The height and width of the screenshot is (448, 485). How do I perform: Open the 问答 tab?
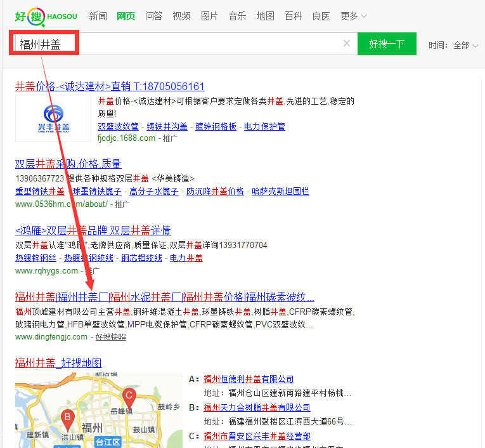153,16
